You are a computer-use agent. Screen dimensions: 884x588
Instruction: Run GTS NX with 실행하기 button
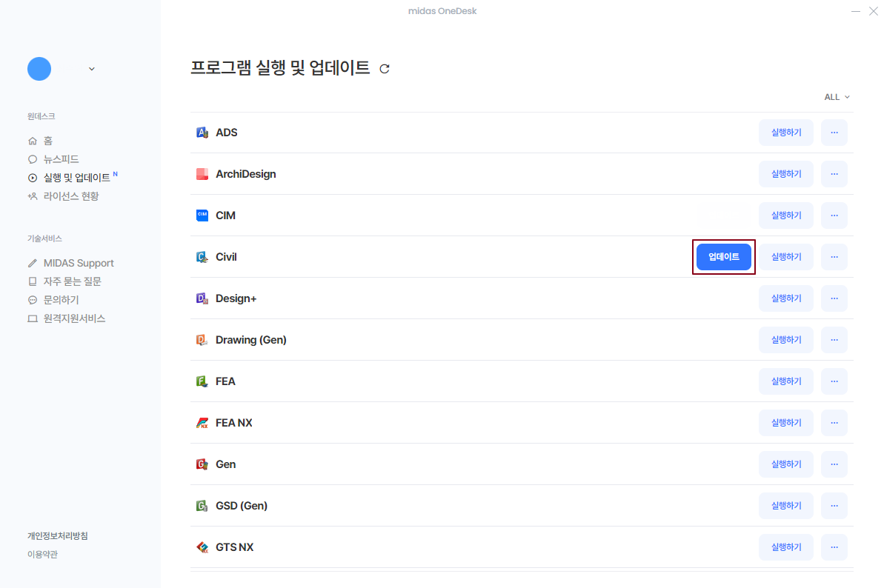[x=786, y=547]
